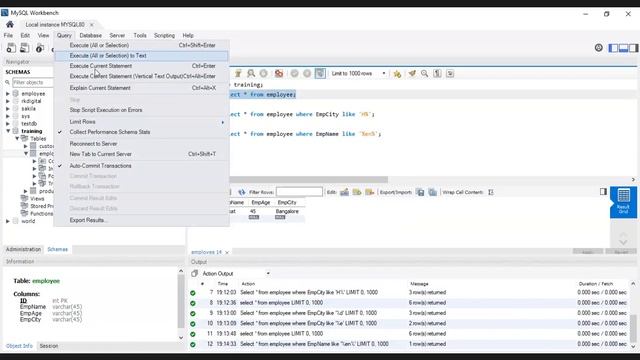Toggle the left sidebar panel visibility icon
The image size is (640, 360).
pos(613,48)
